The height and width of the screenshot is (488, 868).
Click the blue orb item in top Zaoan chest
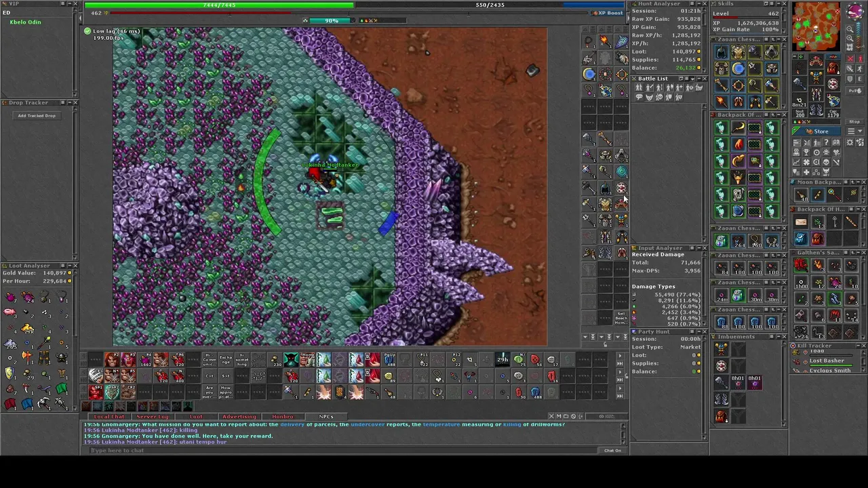(x=738, y=68)
